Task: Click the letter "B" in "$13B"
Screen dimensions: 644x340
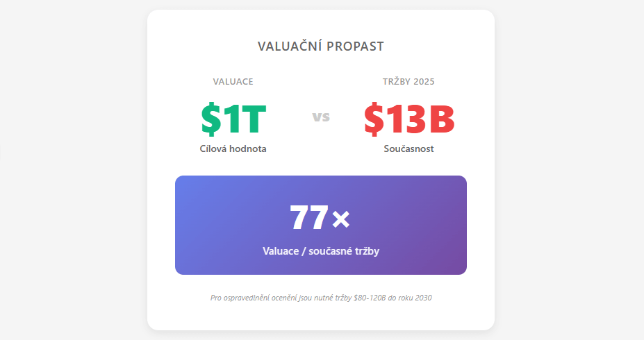Action: 440,119
